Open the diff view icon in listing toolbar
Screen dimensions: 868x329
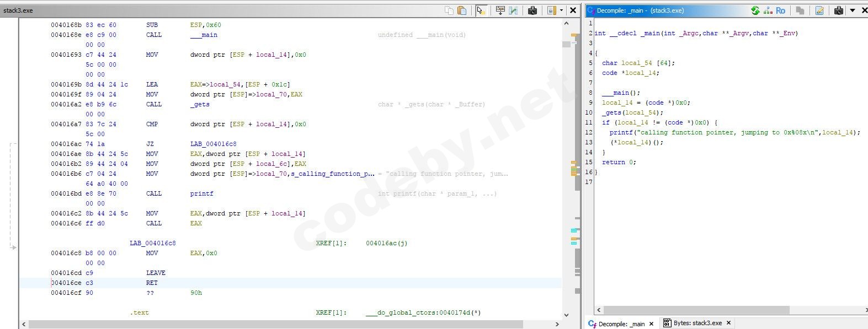pyautogui.click(x=513, y=10)
